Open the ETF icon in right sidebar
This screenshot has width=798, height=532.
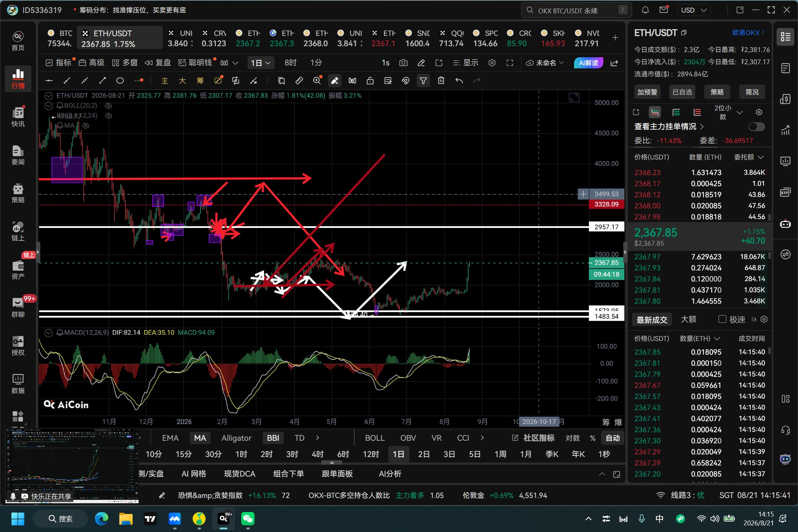point(785,192)
